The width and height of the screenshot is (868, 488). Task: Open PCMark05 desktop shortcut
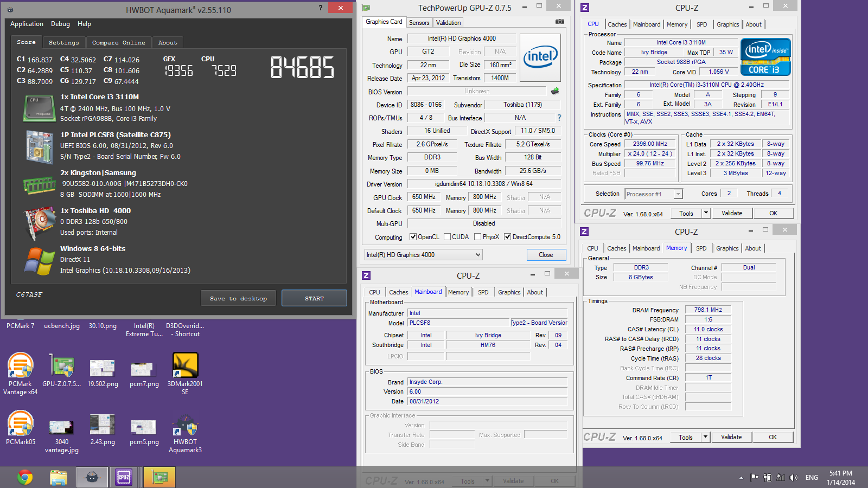coord(21,428)
